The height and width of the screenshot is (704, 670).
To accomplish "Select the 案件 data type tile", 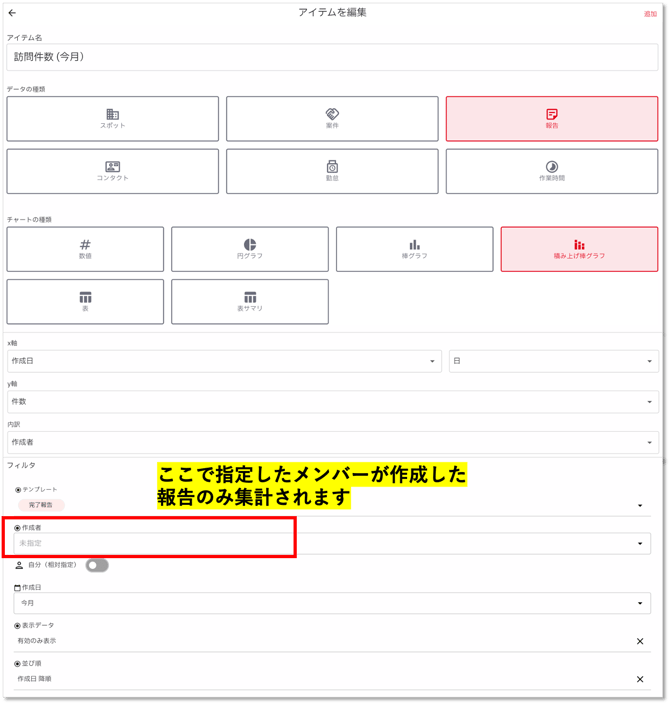I will [x=332, y=119].
